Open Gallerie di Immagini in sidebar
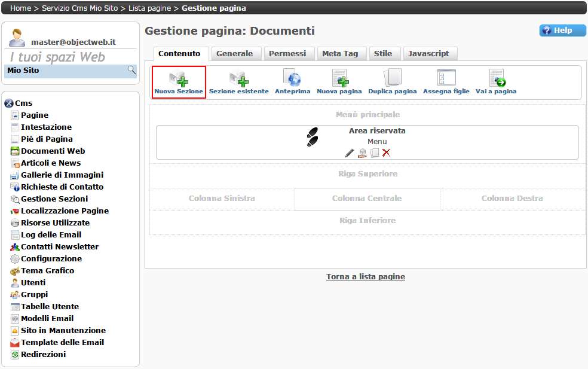 click(62, 175)
